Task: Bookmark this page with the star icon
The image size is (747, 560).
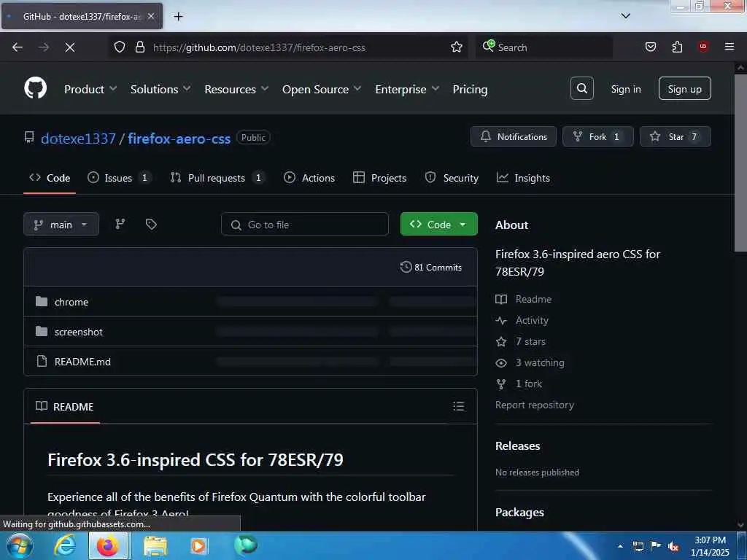Action: click(457, 47)
